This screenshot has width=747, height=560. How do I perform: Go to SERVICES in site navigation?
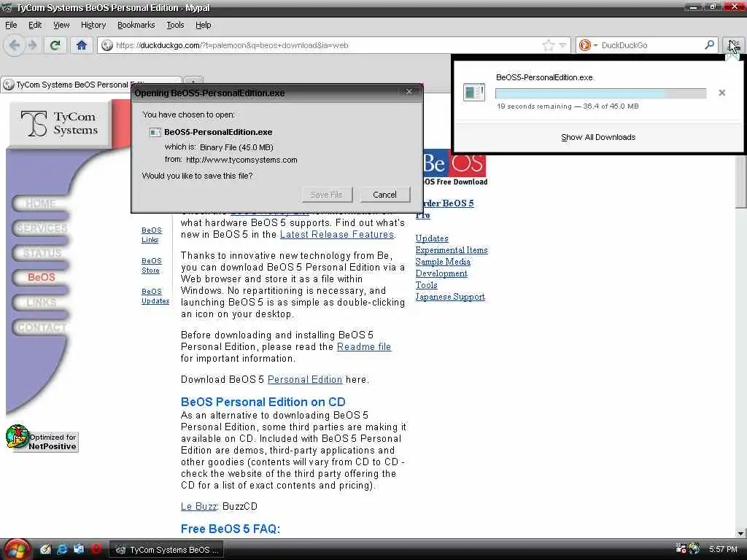pyautogui.click(x=41, y=228)
